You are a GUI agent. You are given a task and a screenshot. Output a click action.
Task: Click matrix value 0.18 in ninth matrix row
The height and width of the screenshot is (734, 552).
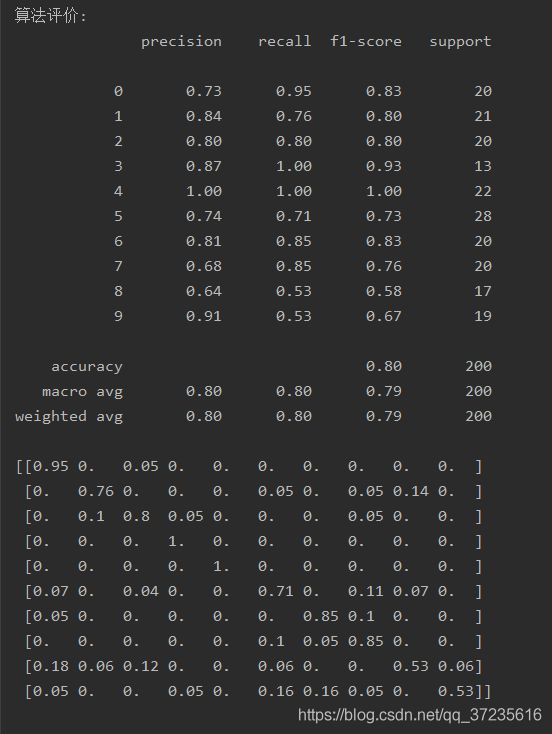pos(51,666)
